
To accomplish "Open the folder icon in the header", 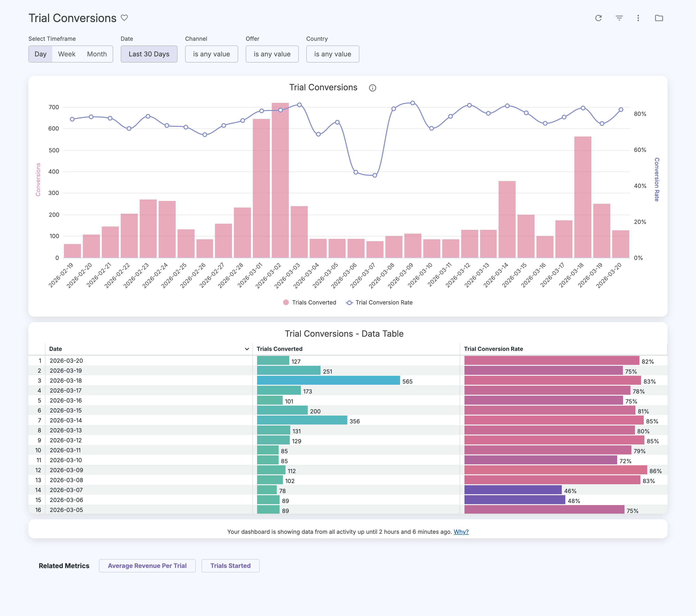I will [659, 18].
